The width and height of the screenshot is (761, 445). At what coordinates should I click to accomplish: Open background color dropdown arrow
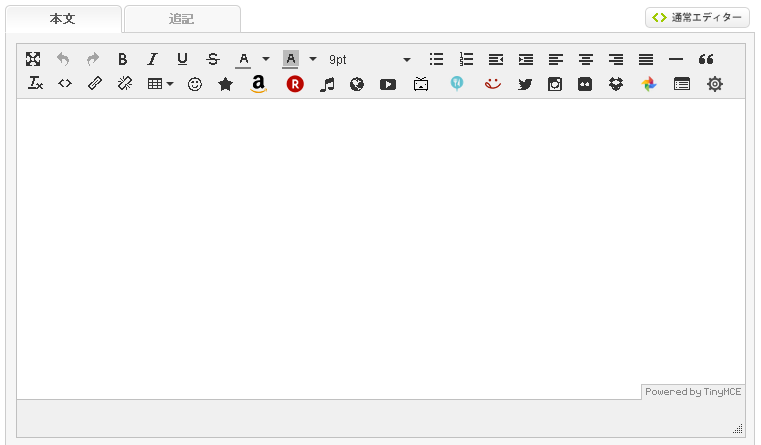(313, 59)
